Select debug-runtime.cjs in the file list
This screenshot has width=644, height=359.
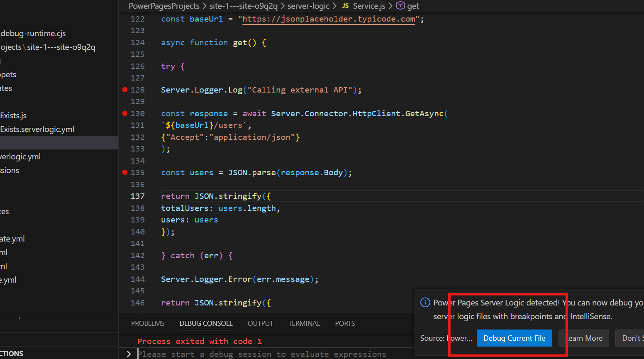[x=33, y=33]
